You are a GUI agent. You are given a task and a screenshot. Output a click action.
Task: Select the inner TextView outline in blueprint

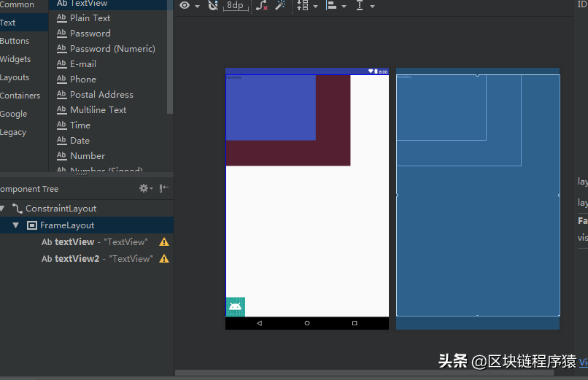[x=441, y=108]
